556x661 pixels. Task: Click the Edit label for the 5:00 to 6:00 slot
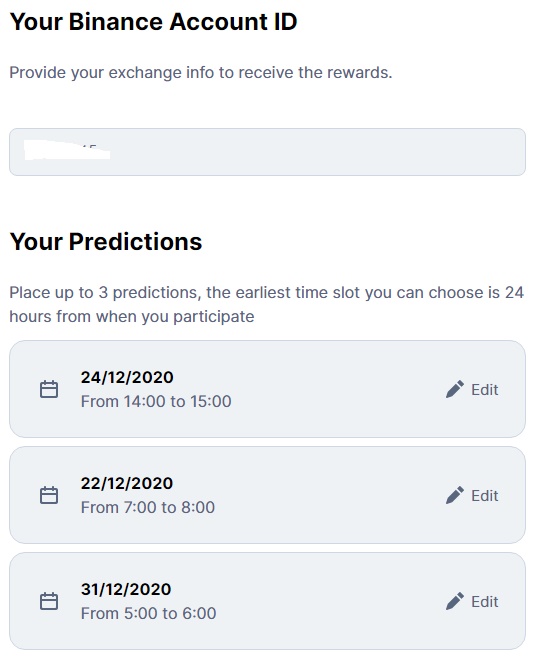tap(485, 602)
